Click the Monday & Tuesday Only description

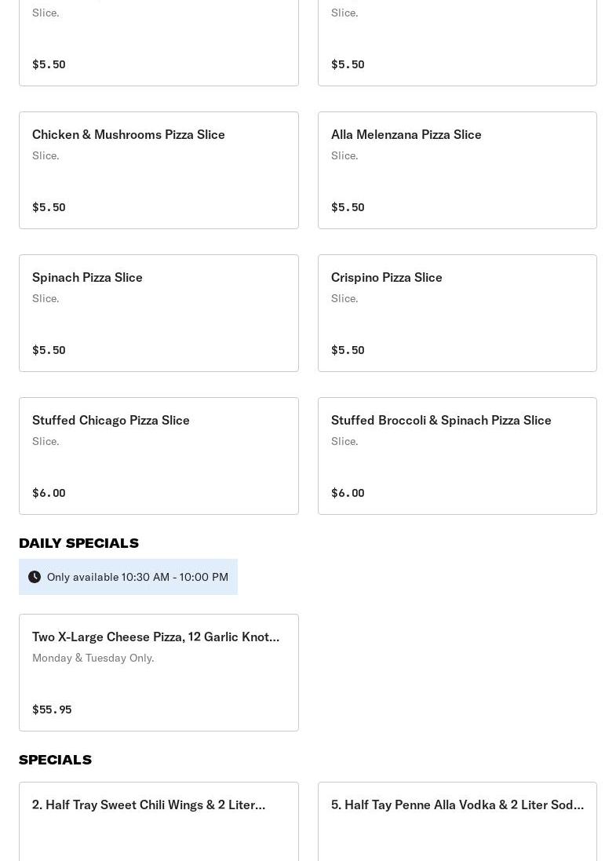tap(93, 658)
